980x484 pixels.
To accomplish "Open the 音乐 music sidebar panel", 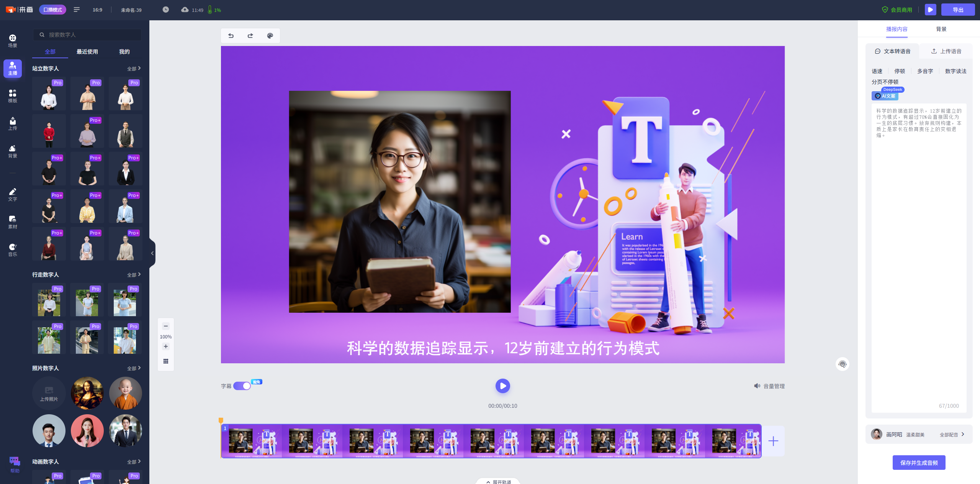I will (13, 250).
